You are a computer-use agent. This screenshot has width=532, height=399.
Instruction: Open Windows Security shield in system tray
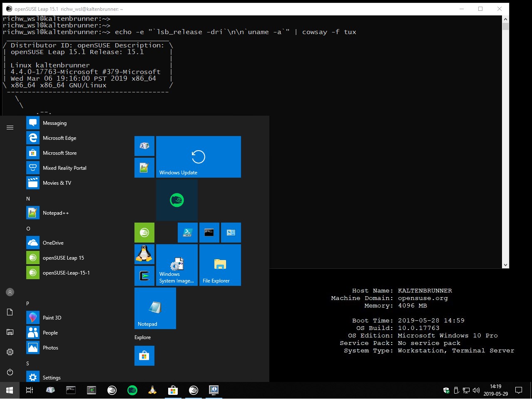tap(446, 390)
